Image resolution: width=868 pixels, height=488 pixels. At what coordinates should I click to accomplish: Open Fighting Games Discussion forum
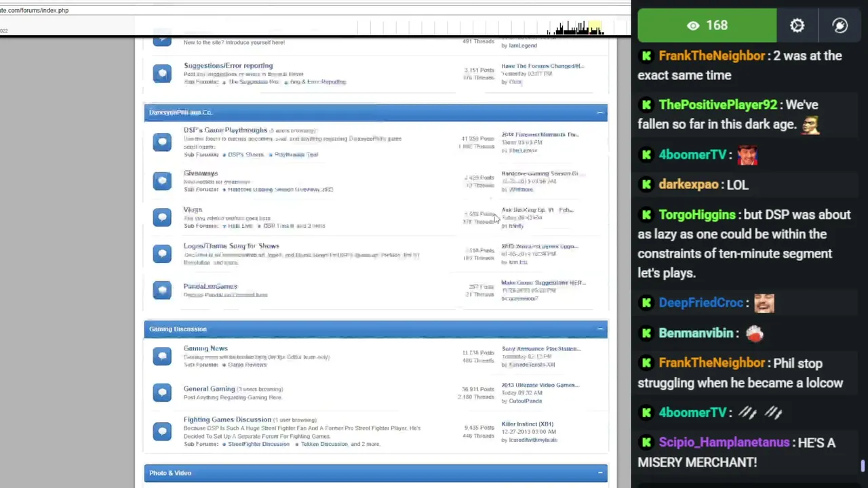[227, 420]
